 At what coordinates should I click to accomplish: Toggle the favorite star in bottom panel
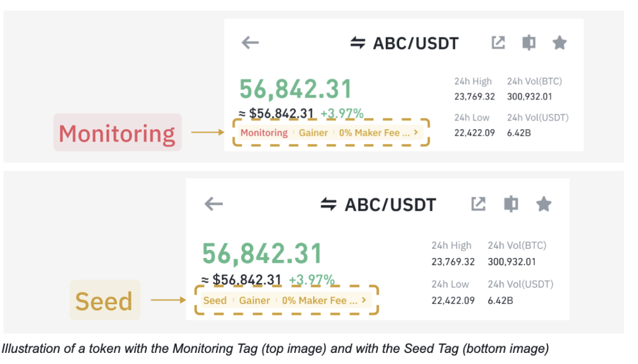[544, 204]
